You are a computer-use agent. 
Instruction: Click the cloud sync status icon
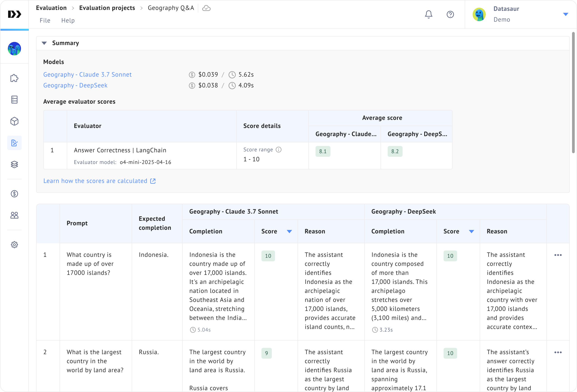pos(206,8)
